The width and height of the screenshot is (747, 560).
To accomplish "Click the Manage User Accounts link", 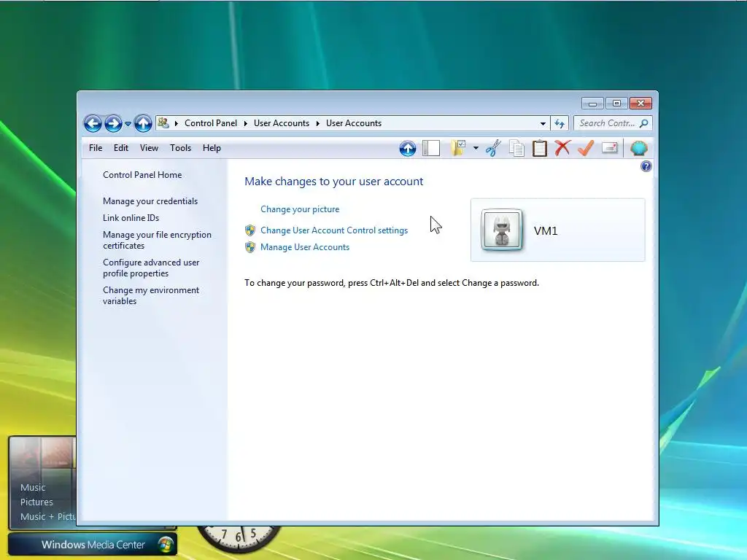I will point(305,247).
